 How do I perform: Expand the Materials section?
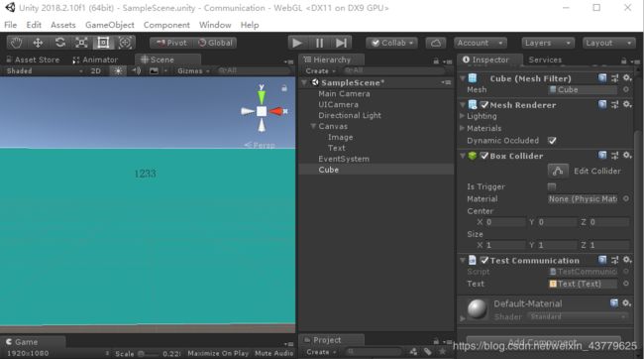point(462,128)
